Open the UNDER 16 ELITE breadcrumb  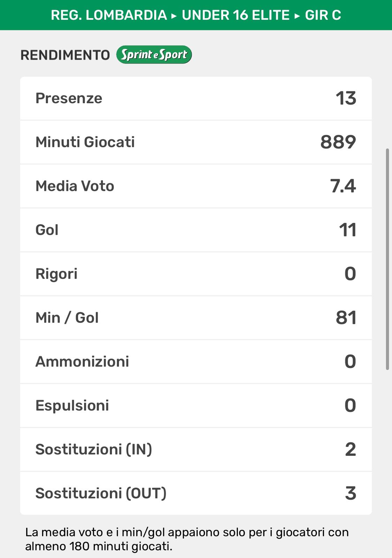(236, 15)
